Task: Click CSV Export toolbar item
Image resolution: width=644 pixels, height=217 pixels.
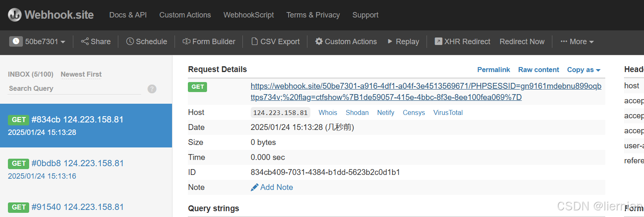Action: pos(275,41)
